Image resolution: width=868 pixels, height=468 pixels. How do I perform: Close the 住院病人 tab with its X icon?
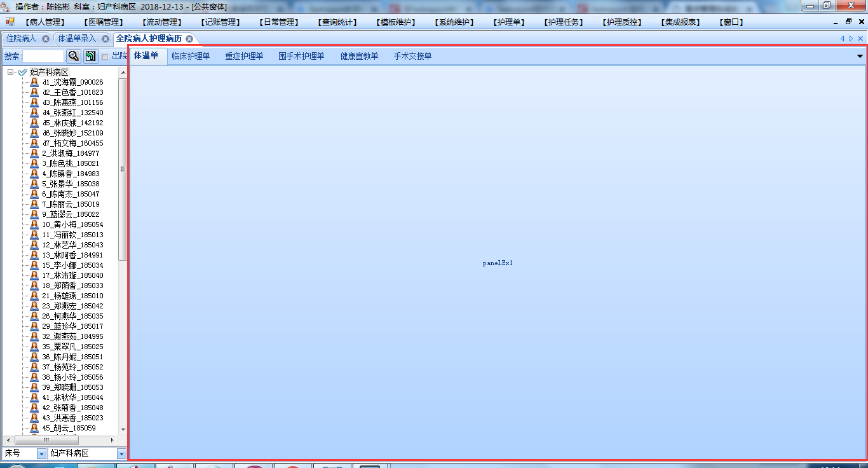46,39
